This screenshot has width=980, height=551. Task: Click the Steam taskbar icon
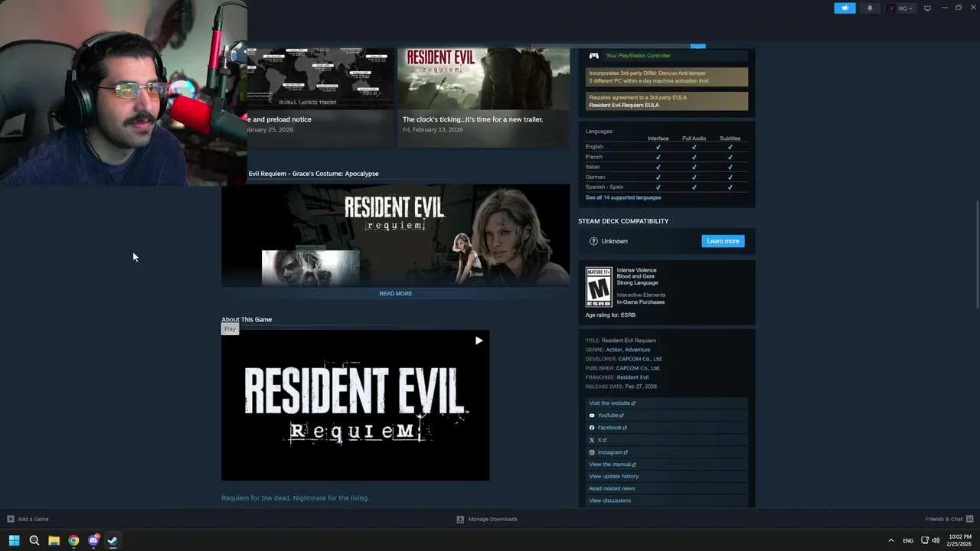113,540
